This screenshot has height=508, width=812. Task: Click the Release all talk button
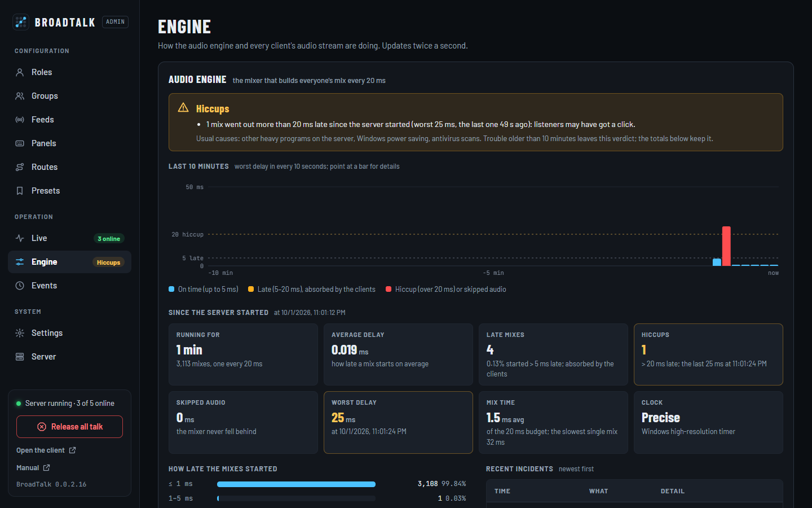[69, 427]
